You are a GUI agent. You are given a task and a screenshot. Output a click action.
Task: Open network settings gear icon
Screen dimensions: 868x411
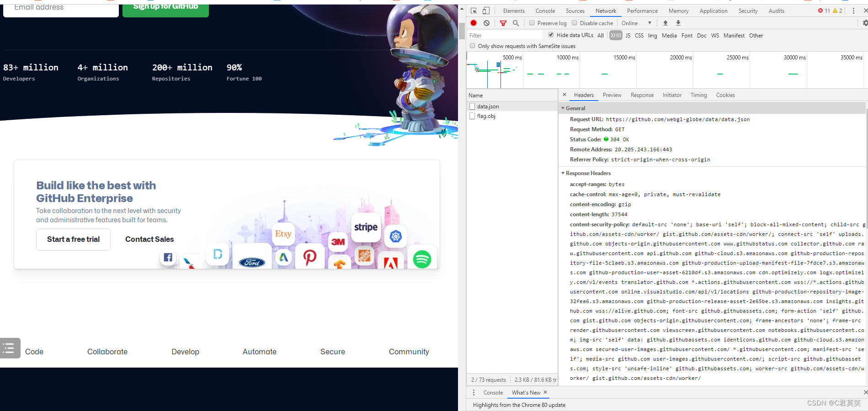point(865,23)
